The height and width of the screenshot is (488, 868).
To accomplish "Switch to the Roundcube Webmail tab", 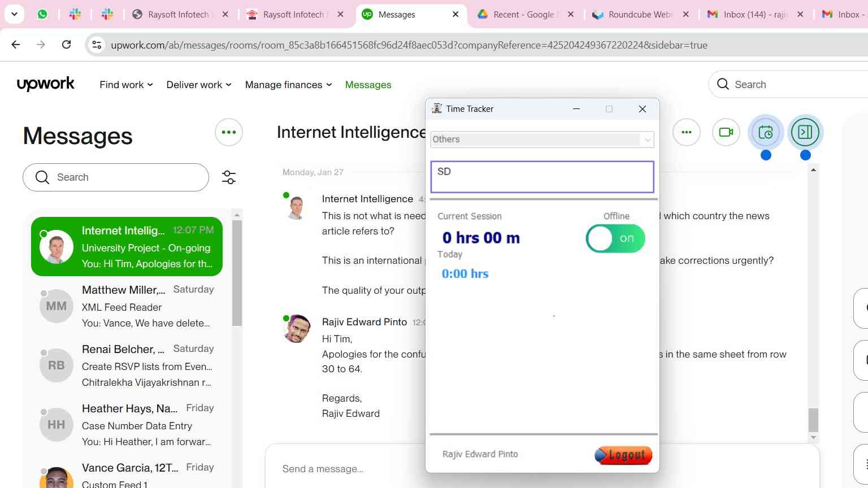I will [x=640, y=14].
